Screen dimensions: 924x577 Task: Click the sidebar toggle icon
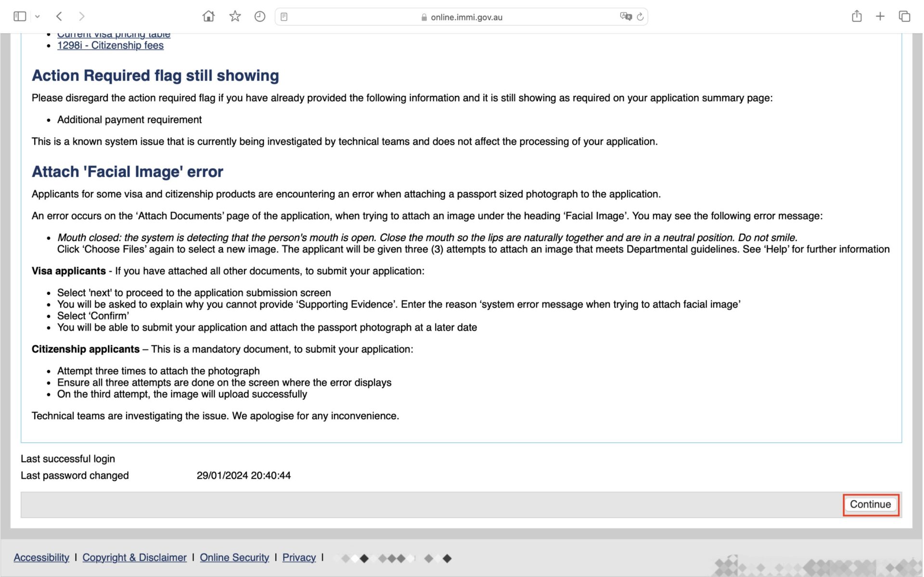20,16
